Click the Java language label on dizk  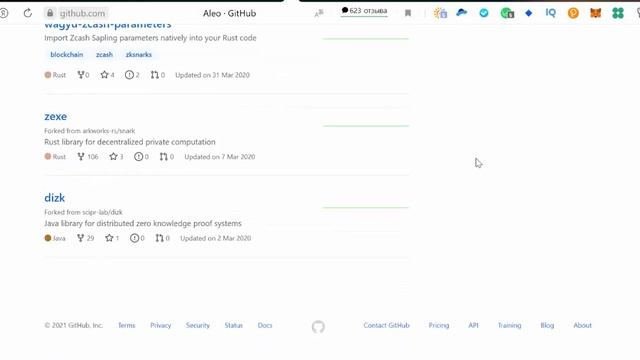[x=55, y=238]
